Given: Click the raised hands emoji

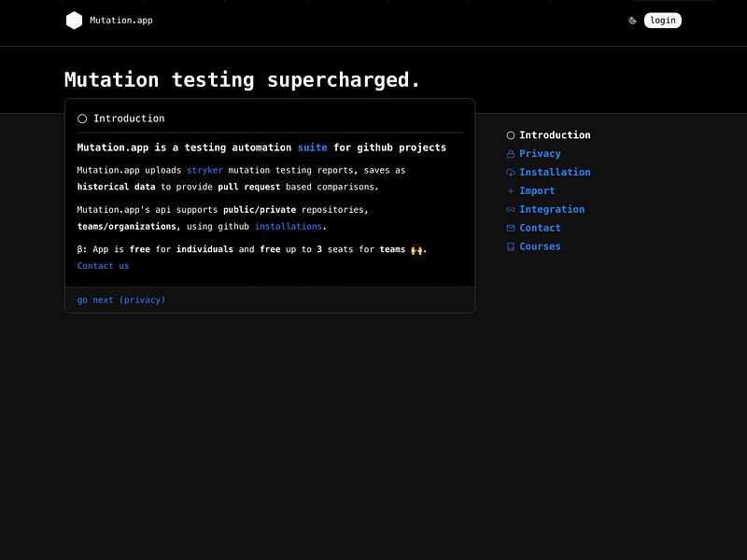Looking at the screenshot, I should (x=416, y=249).
